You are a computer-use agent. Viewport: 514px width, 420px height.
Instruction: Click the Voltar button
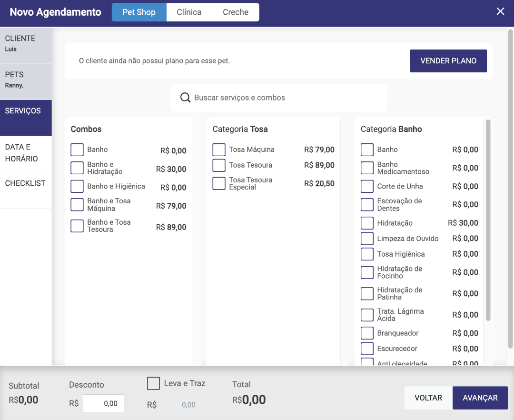pyautogui.click(x=428, y=398)
